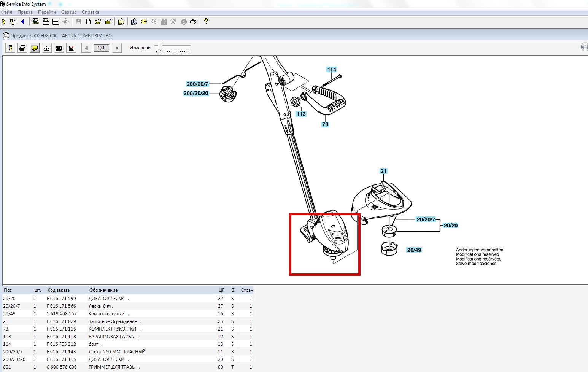
Task: Click the rotate diagram icon
Action: click(71, 48)
